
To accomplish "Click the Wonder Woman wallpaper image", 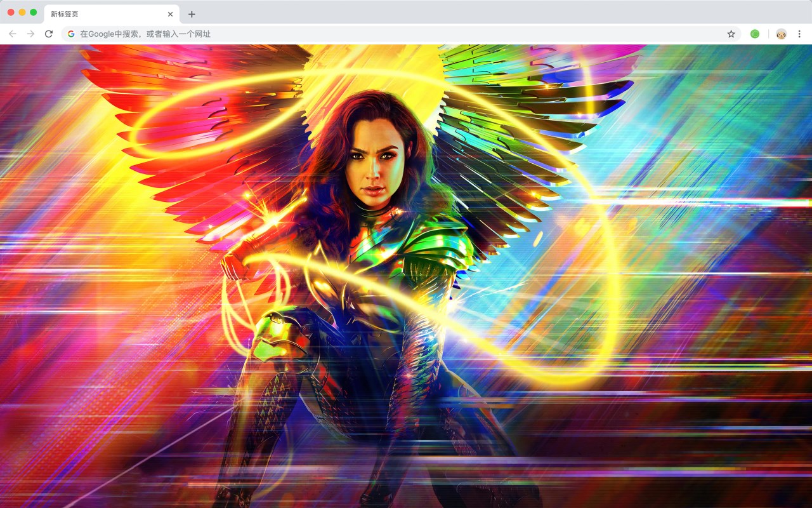I will tap(406, 276).
